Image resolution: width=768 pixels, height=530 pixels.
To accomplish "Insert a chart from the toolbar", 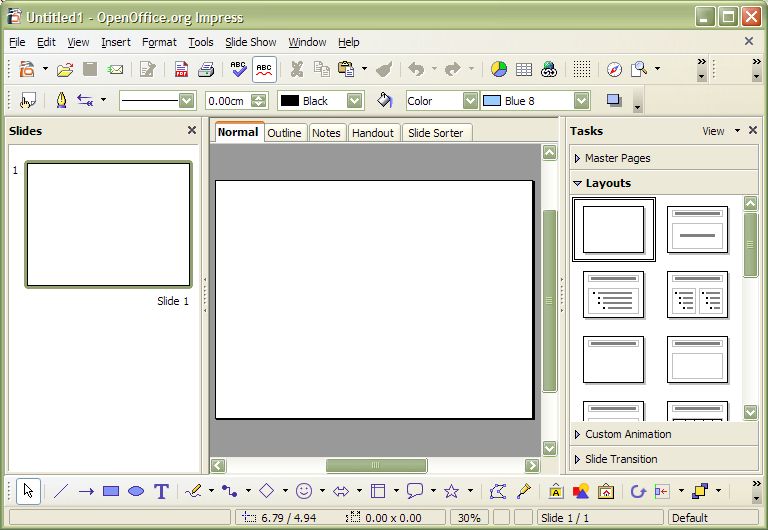I will 499,69.
